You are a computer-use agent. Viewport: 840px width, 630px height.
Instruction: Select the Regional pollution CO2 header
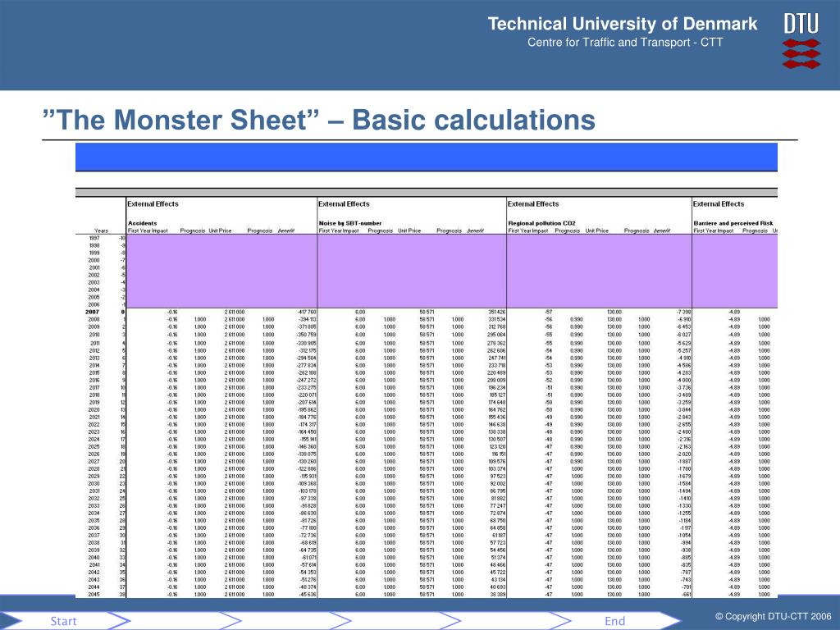[x=541, y=223]
